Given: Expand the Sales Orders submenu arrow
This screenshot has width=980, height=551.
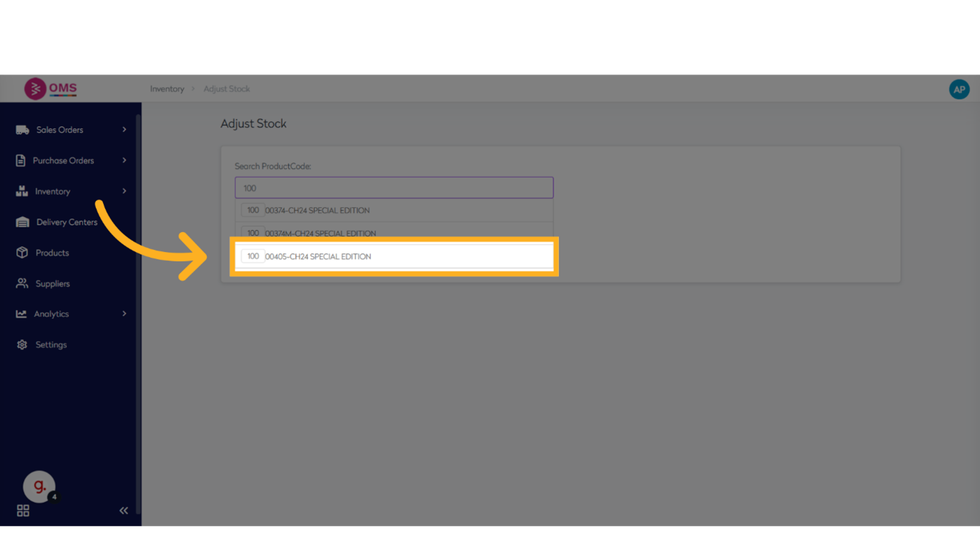Looking at the screenshot, I should pyautogui.click(x=124, y=130).
